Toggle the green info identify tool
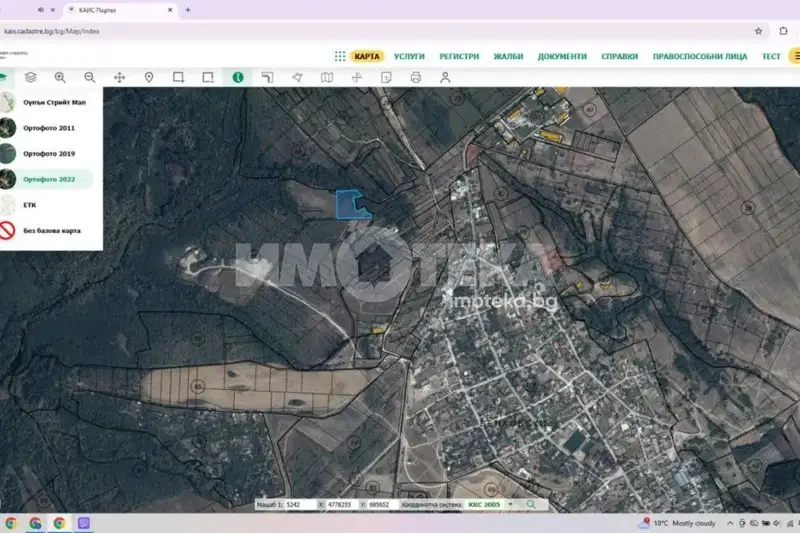This screenshot has width=800, height=533. (x=238, y=77)
